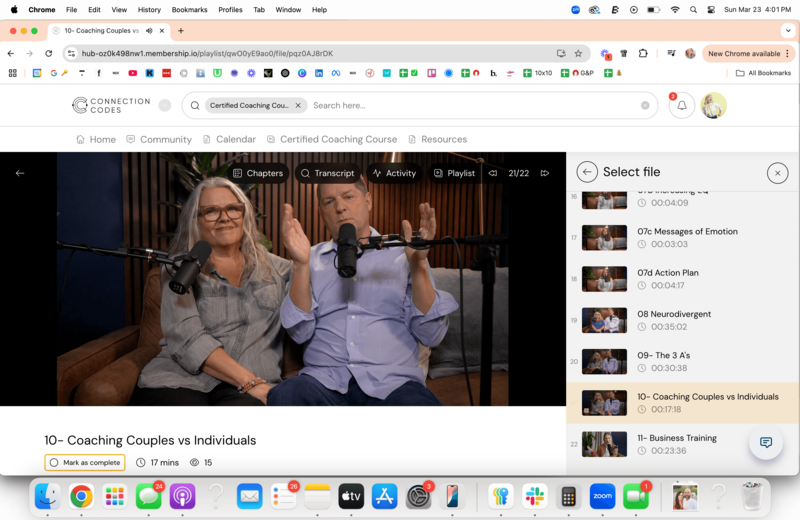Open Messages from the dock
This screenshot has height=520, width=800.
tap(148, 496)
